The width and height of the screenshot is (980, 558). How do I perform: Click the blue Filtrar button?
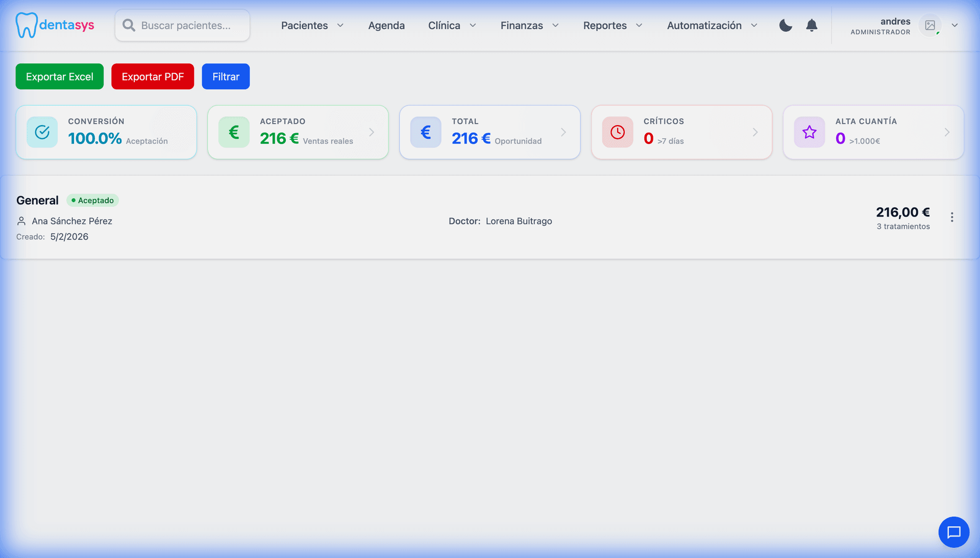pos(226,77)
